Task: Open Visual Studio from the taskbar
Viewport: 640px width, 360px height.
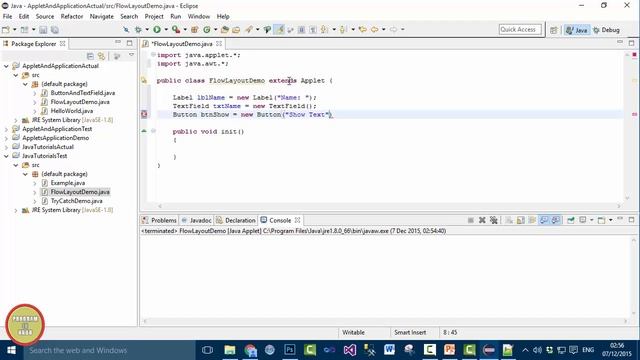Action: click(x=350, y=350)
